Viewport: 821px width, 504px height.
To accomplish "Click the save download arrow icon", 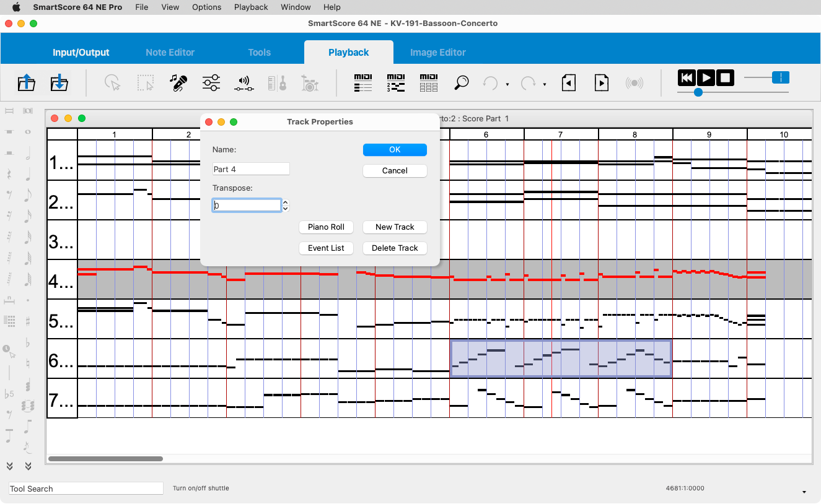I will (59, 82).
